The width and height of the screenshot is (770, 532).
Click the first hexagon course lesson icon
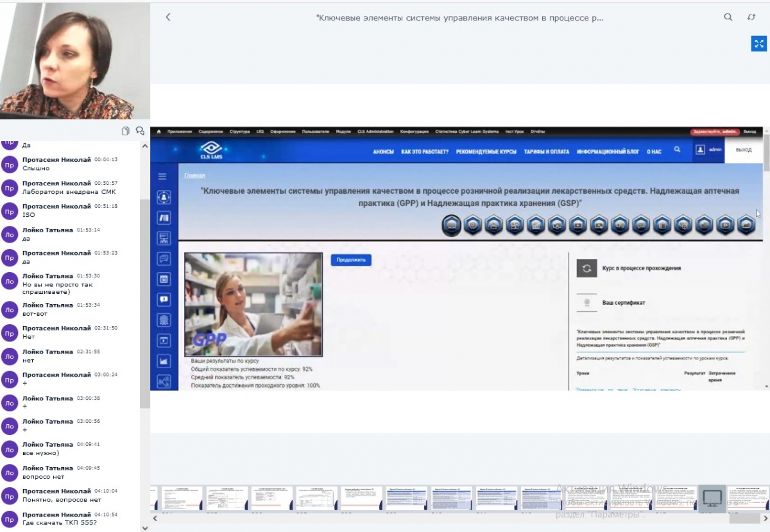pos(452,225)
